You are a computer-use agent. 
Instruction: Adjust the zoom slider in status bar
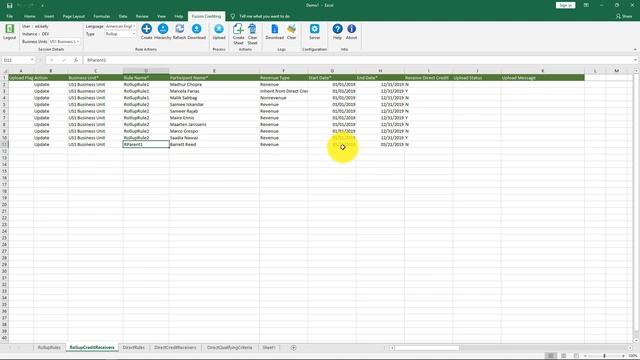point(604,356)
